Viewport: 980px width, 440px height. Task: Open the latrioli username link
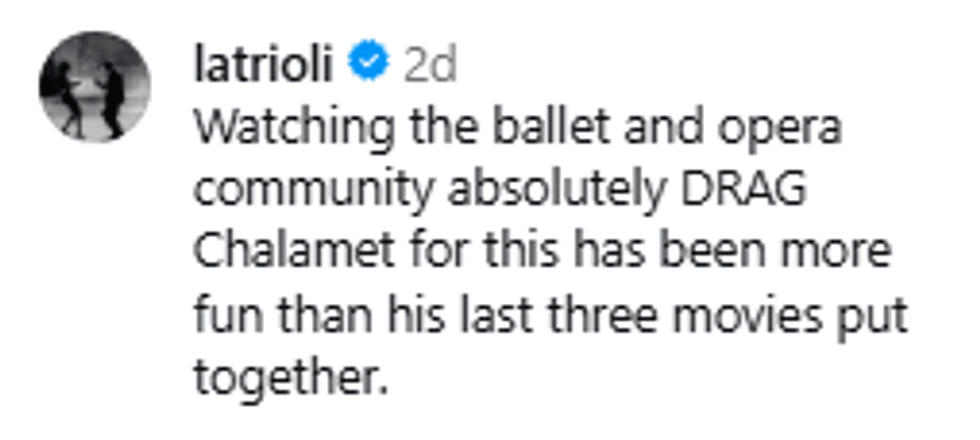[x=264, y=66]
